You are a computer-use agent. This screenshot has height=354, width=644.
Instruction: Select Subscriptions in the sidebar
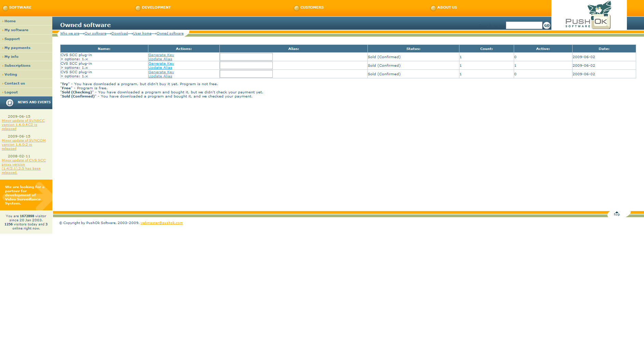click(17, 66)
